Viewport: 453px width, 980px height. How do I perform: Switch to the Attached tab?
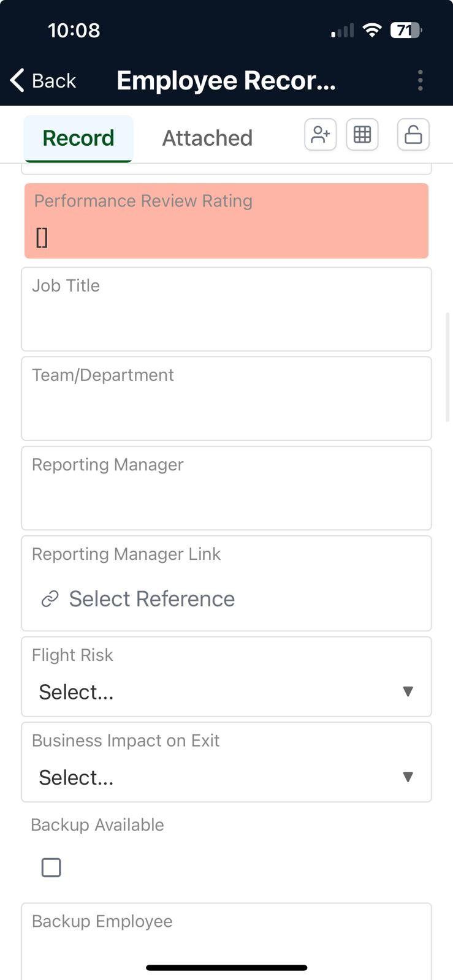(x=207, y=138)
